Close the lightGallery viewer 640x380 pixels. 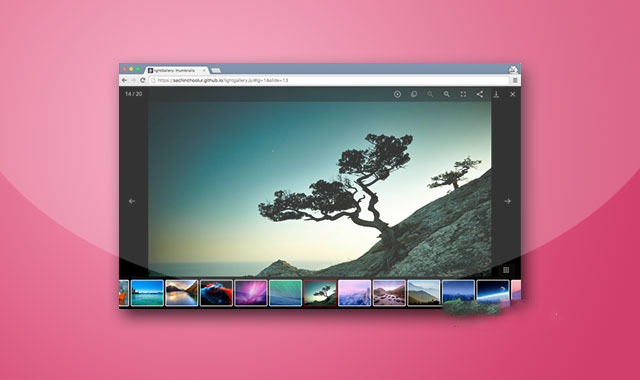point(513,94)
